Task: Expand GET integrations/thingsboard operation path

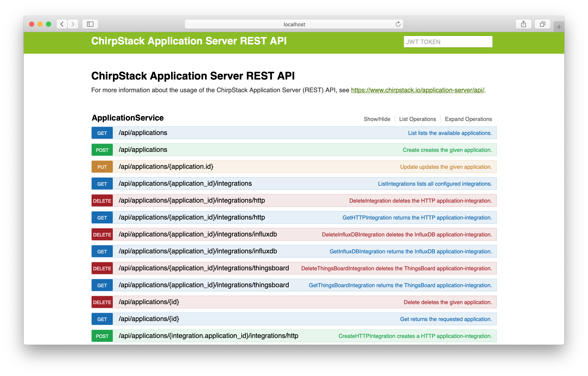Action: [204, 285]
